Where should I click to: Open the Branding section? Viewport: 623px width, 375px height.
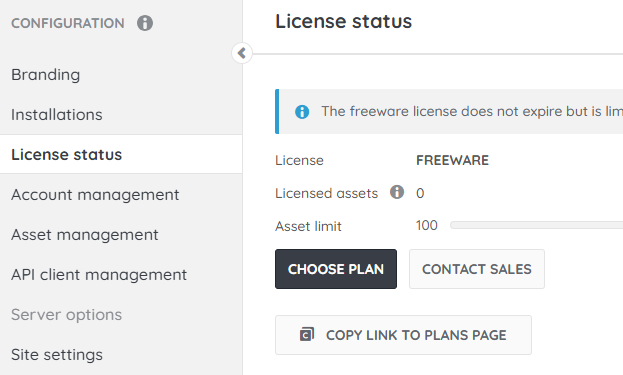(46, 75)
